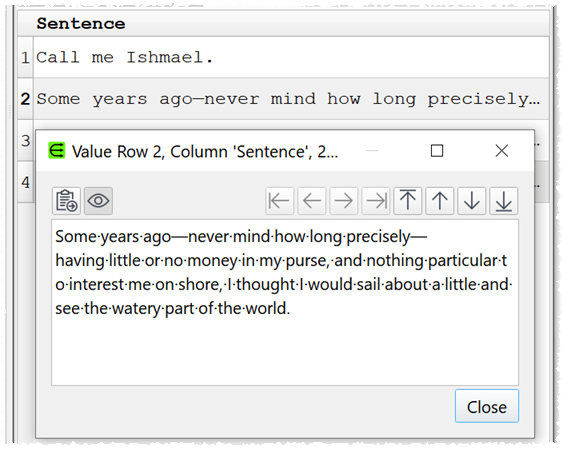Screen dimensions: 563x449
Task: Jump to the first row arrow
Action: tap(408, 201)
